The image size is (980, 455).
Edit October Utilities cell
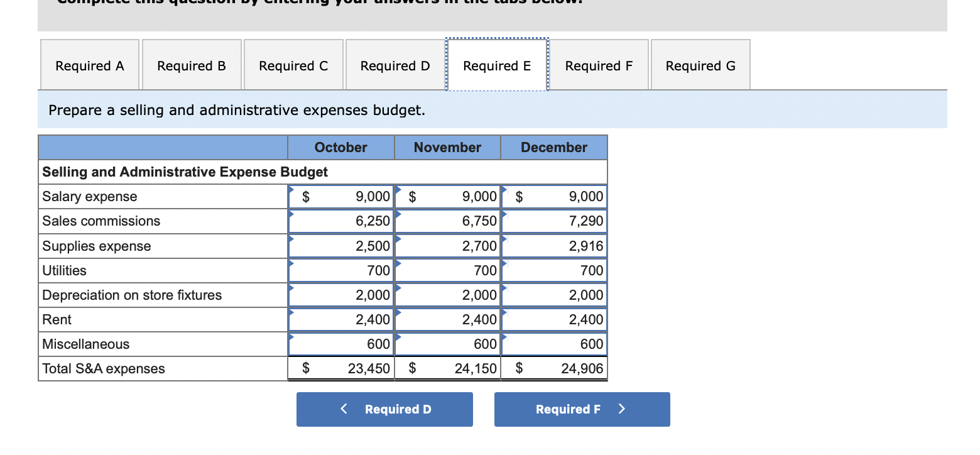[342, 271]
